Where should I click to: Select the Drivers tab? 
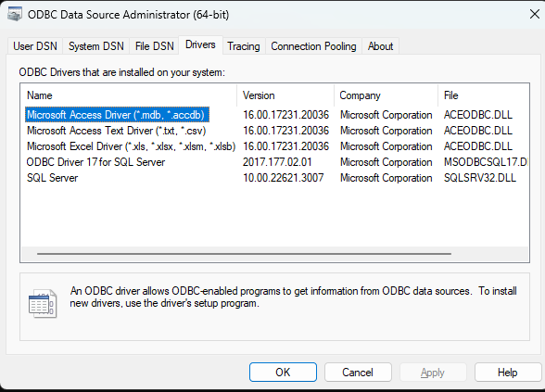pyautogui.click(x=200, y=44)
